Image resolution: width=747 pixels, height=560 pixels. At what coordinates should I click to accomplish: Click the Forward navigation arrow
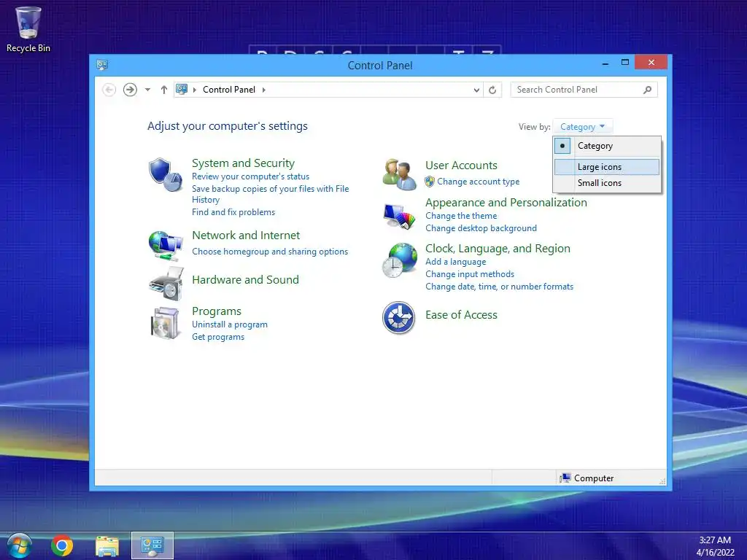130,90
